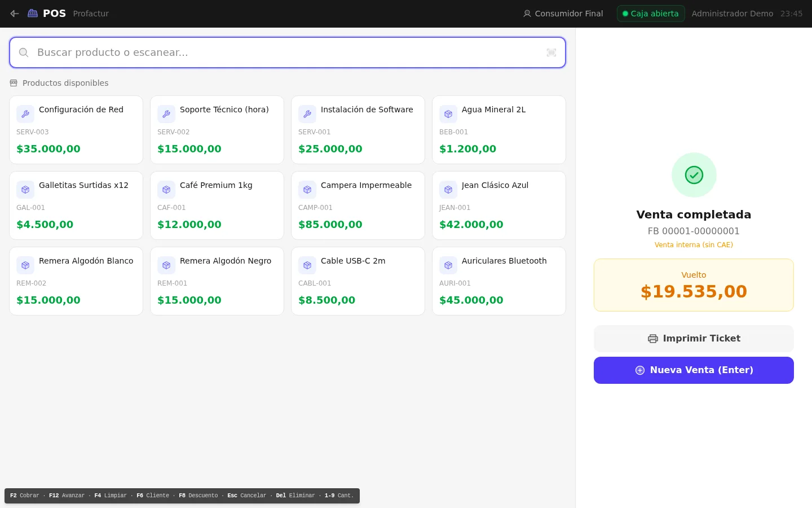
Task: Click the Productos disponibles section label
Action: pos(65,83)
